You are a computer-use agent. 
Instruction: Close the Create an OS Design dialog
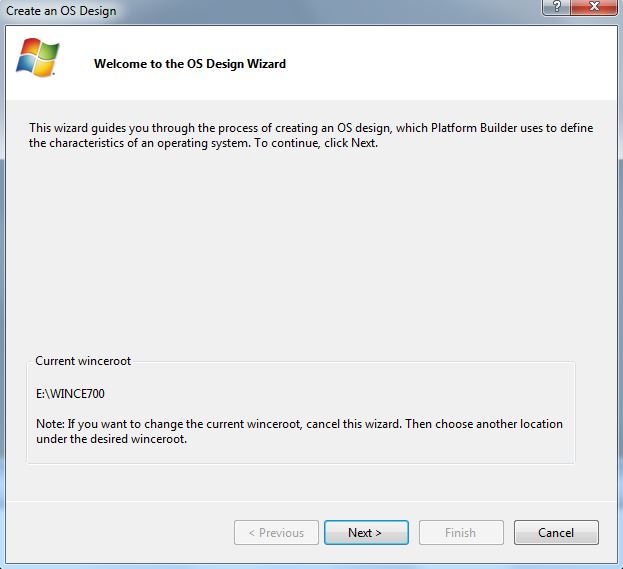[594, 7]
